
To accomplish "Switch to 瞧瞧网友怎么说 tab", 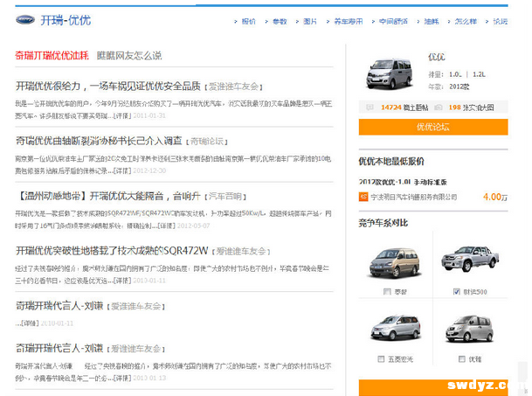I will pyautogui.click(x=128, y=56).
